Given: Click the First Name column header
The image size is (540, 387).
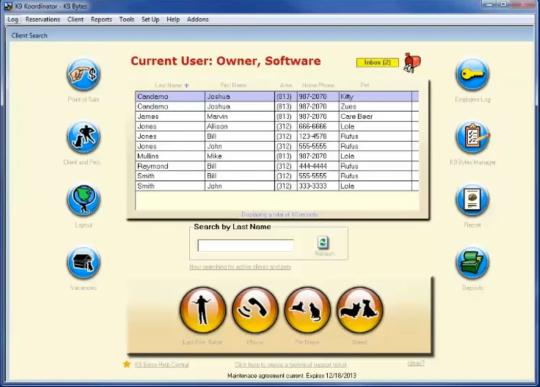Looking at the screenshot, I should pyautogui.click(x=233, y=85).
